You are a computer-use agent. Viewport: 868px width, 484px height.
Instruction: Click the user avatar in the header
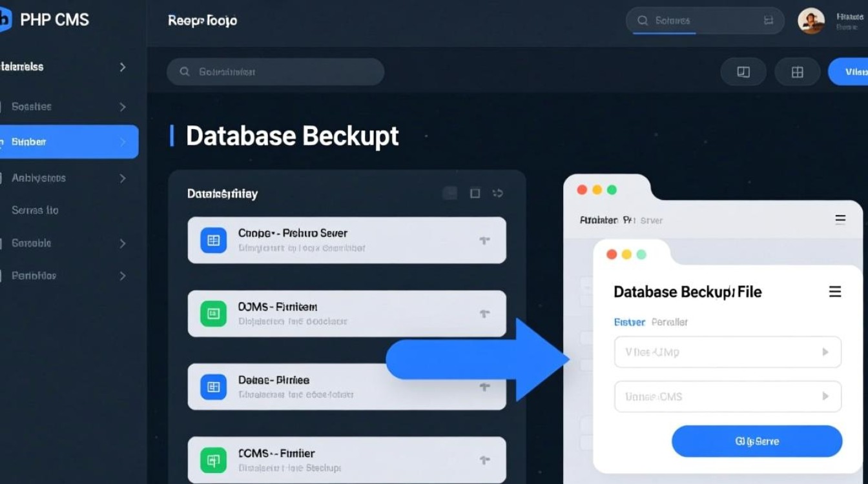point(811,21)
